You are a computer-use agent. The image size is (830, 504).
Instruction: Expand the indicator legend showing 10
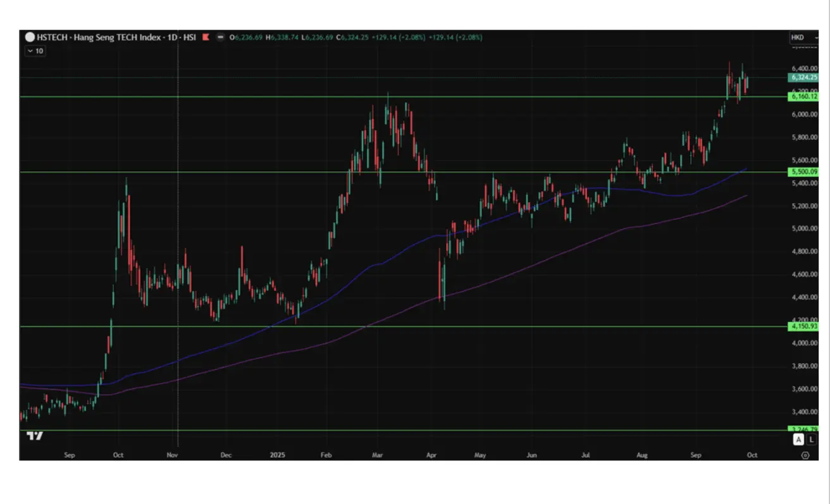35,51
